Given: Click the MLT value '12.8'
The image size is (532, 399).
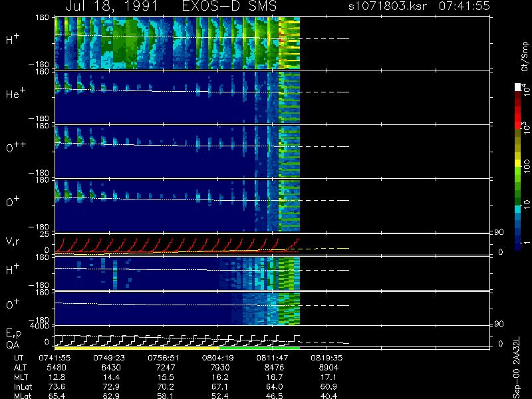Looking at the screenshot, I should point(57,377).
